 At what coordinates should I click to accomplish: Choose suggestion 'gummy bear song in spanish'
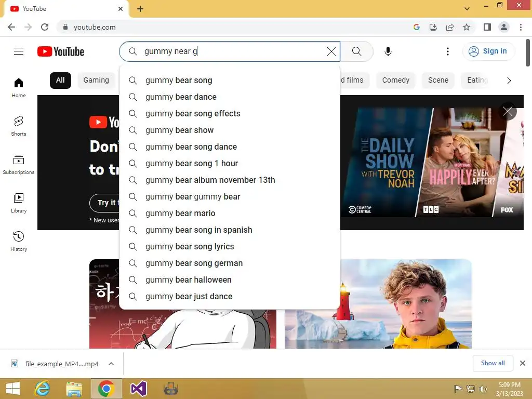(x=230, y=230)
